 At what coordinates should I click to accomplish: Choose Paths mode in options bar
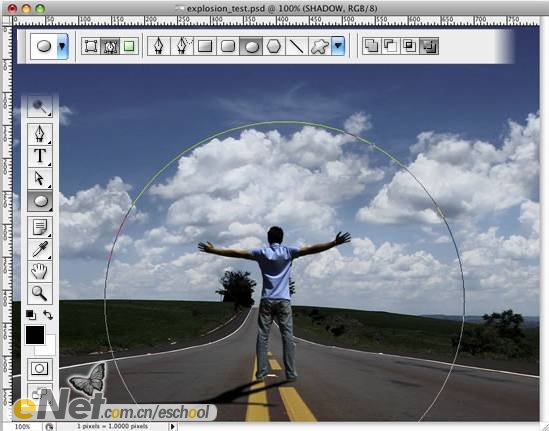pos(110,46)
